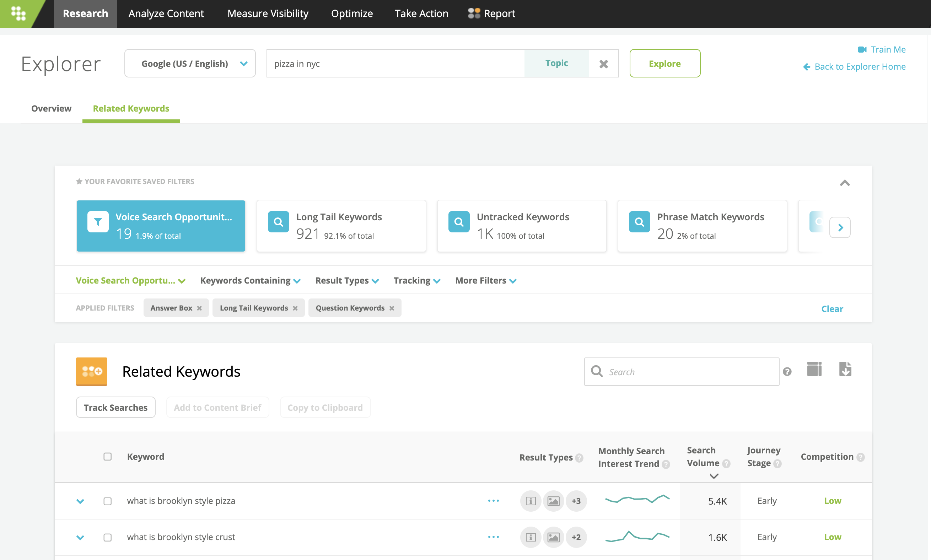Open Result Types help tooltip
The height and width of the screenshot is (560, 931).
[579, 458]
